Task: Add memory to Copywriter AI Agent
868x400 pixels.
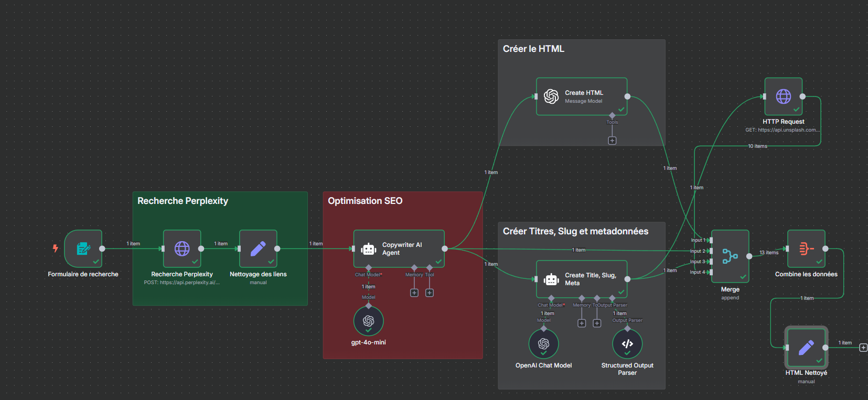Action: 414,293
